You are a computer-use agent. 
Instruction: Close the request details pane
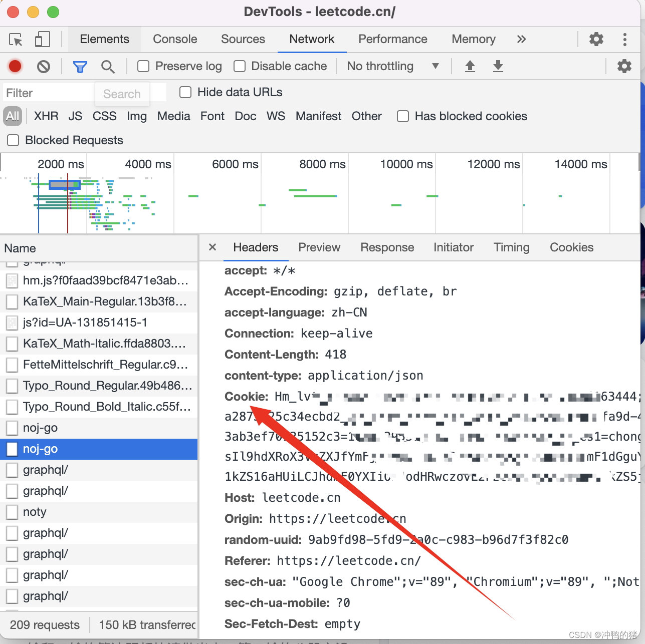point(212,247)
